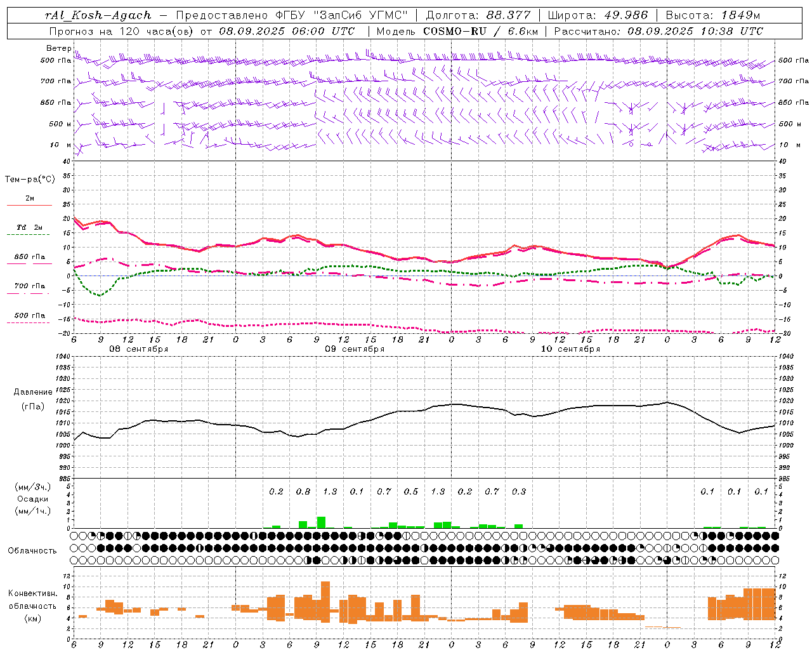This screenshot has height=650, width=812.
Task: Click the 500 гПа dotted temperature legend entry
Action: click(x=29, y=315)
